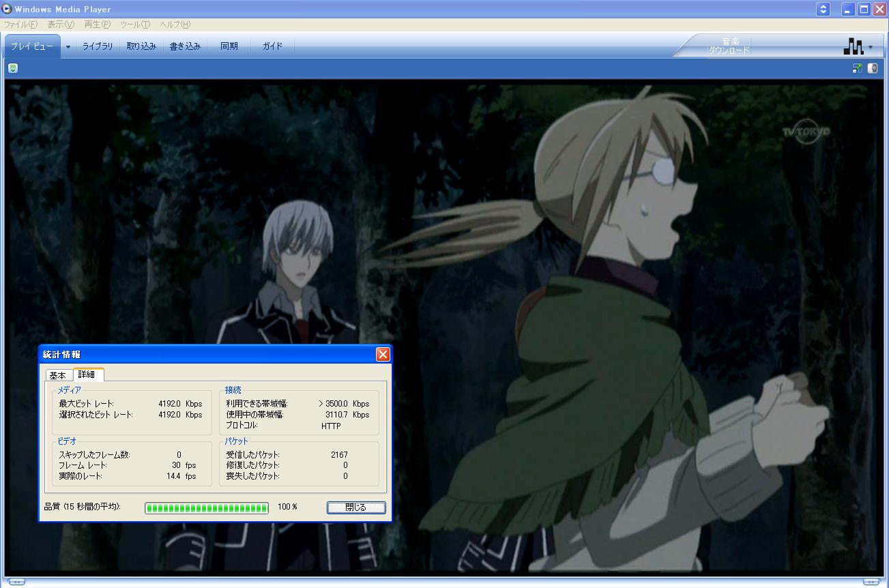Click the online stores logo icon
The height and width of the screenshot is (588, 889).
pyautogui.click(x=852, y=46)
